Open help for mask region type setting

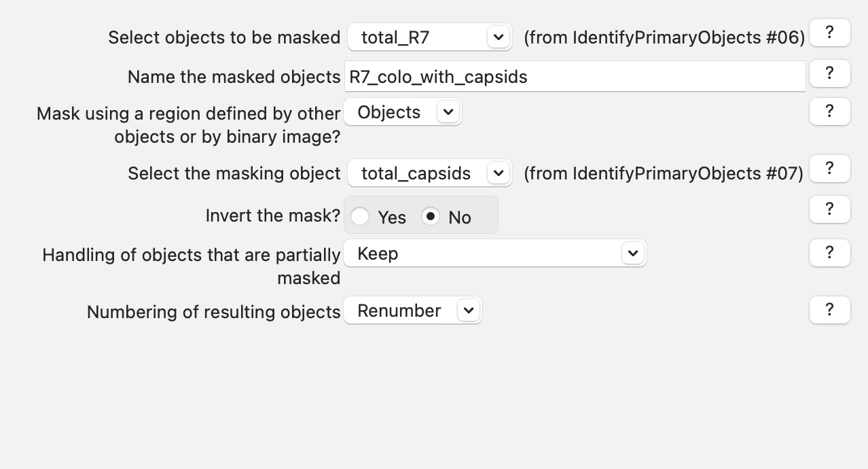[x=829, y=111]
